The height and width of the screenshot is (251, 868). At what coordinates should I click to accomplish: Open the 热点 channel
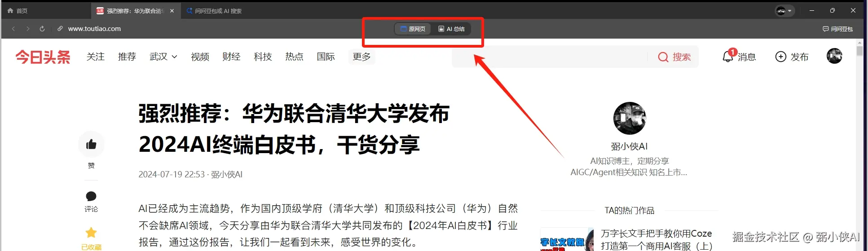coord(294,57)
